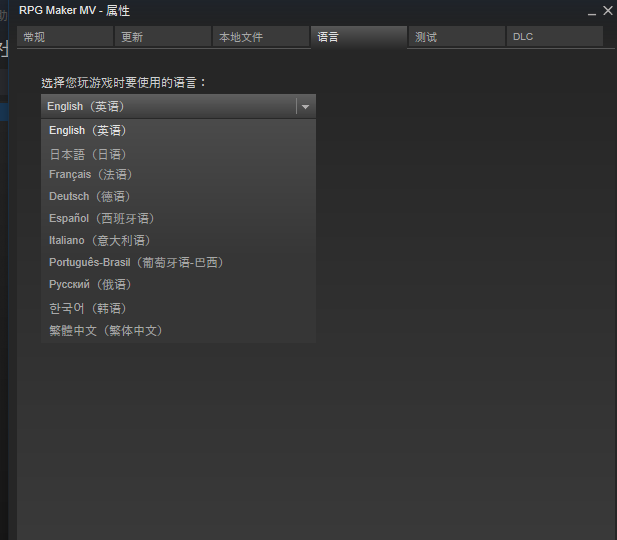
Task: Pick Italiano（意大利语）option
Action: tap(178, 240)
